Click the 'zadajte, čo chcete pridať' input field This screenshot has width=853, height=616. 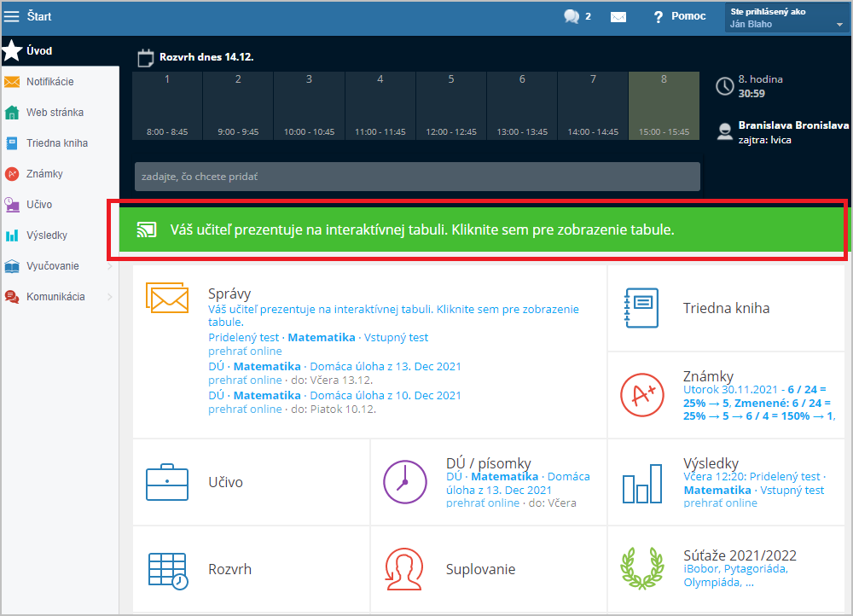417,177
